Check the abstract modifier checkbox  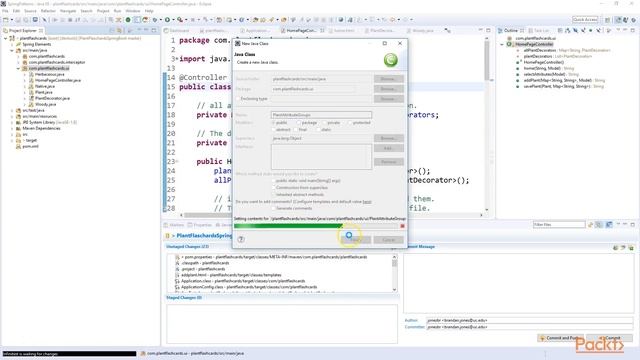coord(274,129)
